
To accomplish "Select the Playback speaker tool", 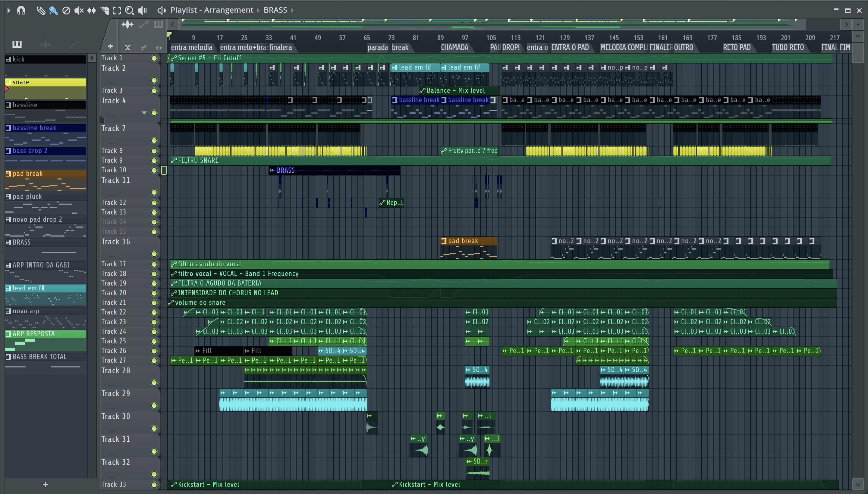I will [142, 11].
